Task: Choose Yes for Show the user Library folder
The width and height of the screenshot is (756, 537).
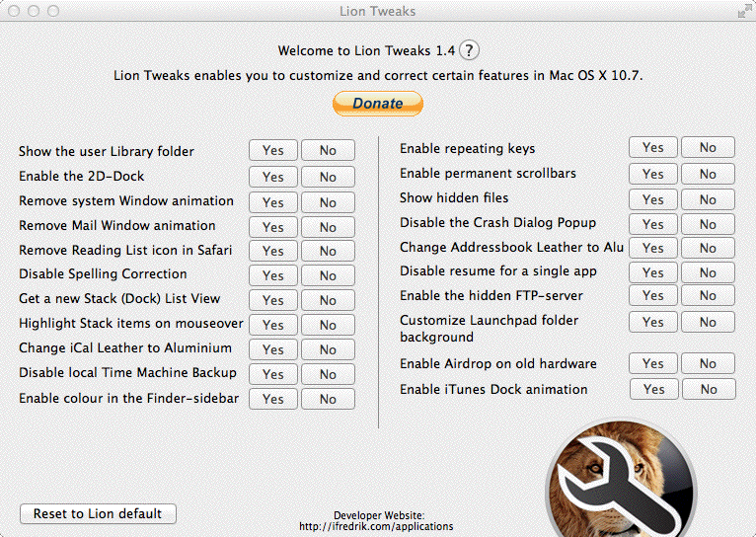Action: (273, 150)
